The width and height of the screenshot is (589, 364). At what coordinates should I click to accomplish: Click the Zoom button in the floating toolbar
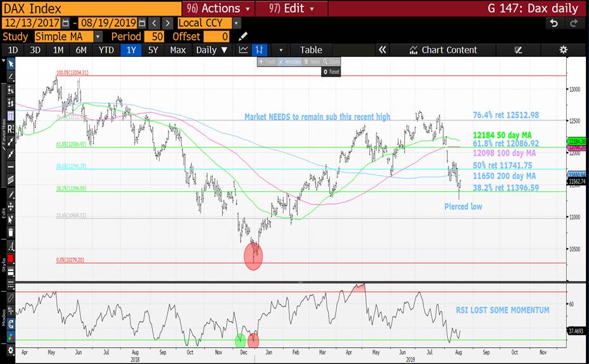point(331,61)
